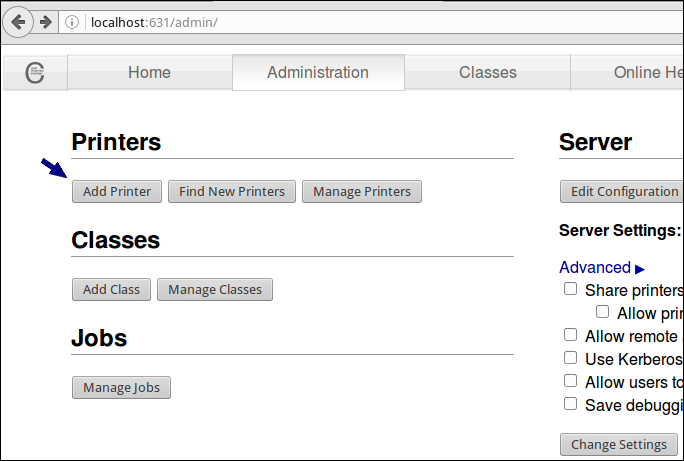Switch to the Classes tab
684x461 pixels.
click(x=487, y=72)
